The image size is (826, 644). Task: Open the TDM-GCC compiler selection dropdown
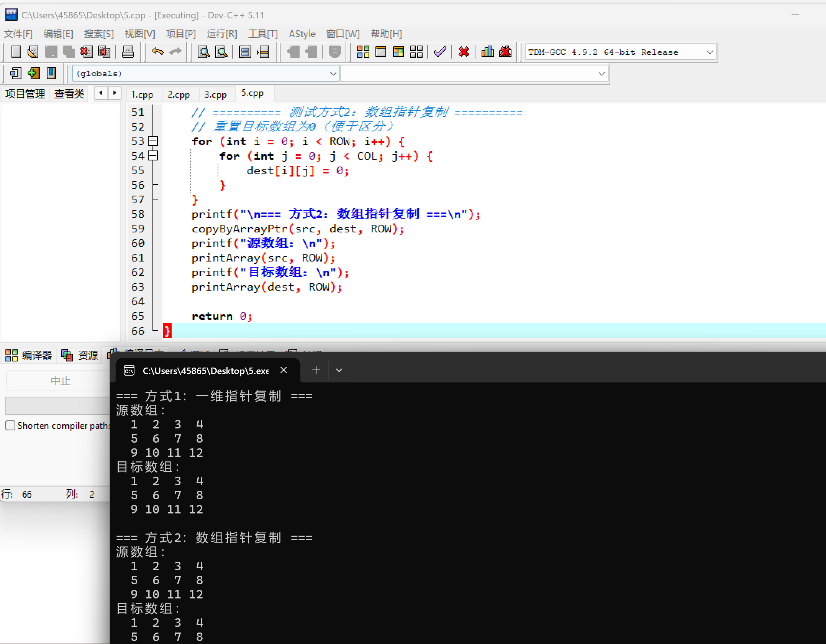(x=710, y=52)
